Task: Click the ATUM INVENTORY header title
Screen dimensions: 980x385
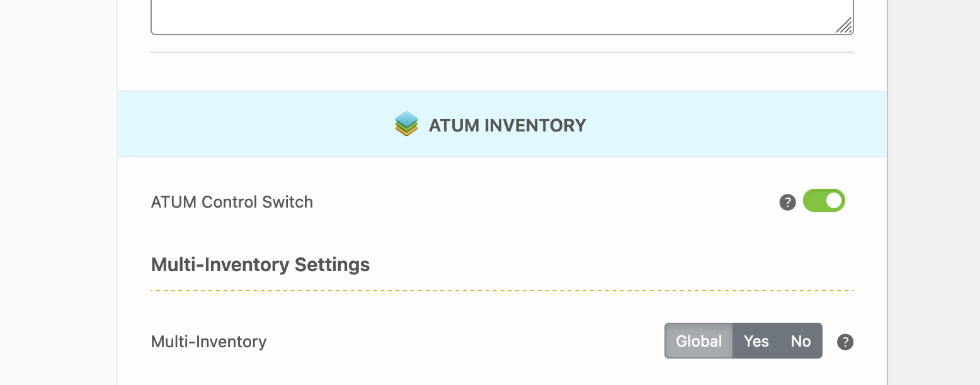Action: coord(507,125)
